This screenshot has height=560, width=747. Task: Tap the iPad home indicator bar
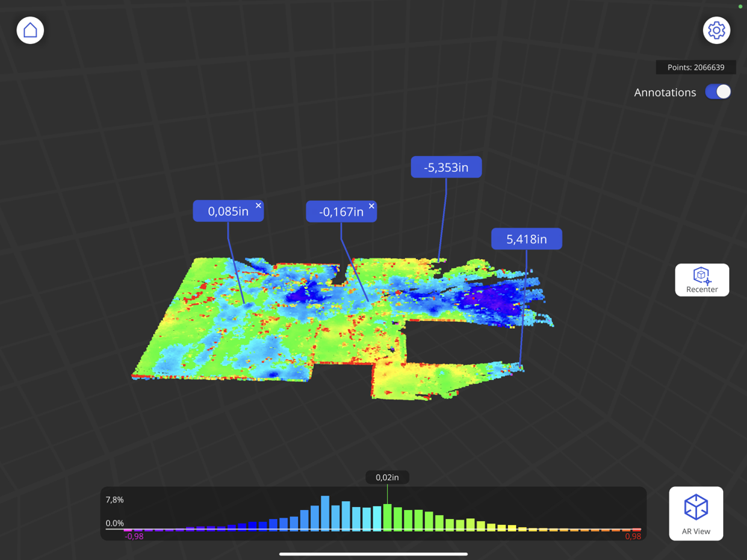tap(373, 554)
